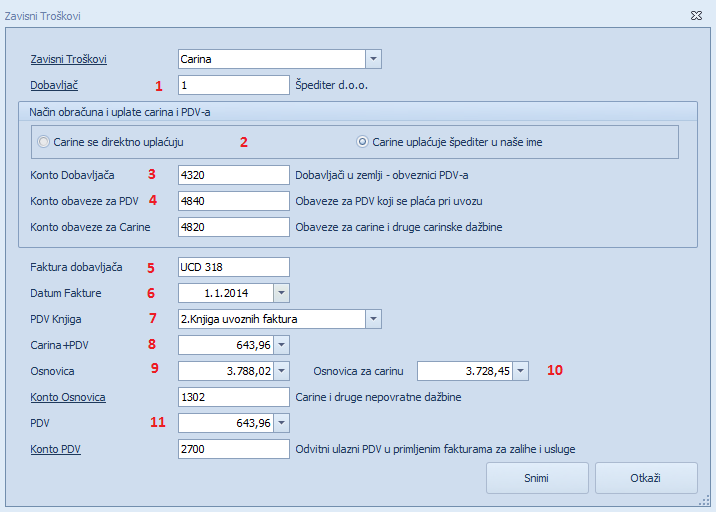716x512 pixels.
Task: Click the Konto Dobavljača field showing 4320
Action: click(233, 175)
